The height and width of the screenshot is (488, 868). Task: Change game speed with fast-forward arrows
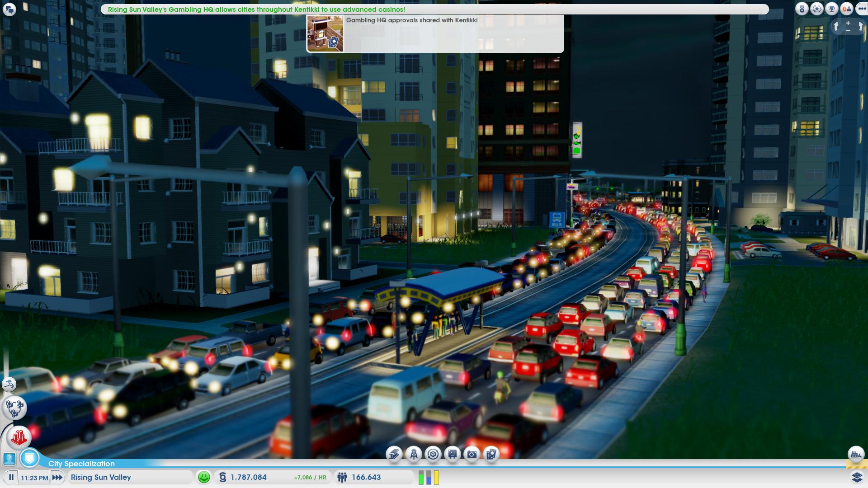[57, 477]
